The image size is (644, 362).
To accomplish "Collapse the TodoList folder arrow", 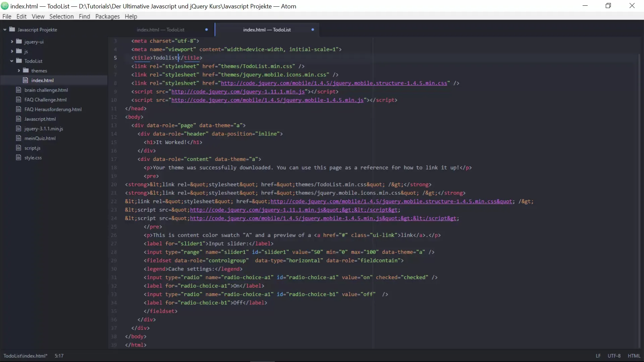I will pos(12,61).
